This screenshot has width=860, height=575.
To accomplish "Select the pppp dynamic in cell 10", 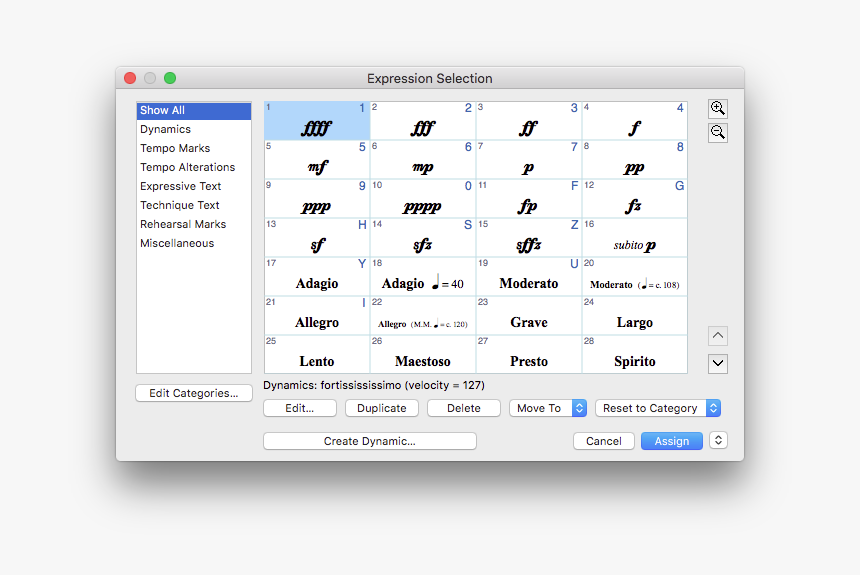I will 423,199.
